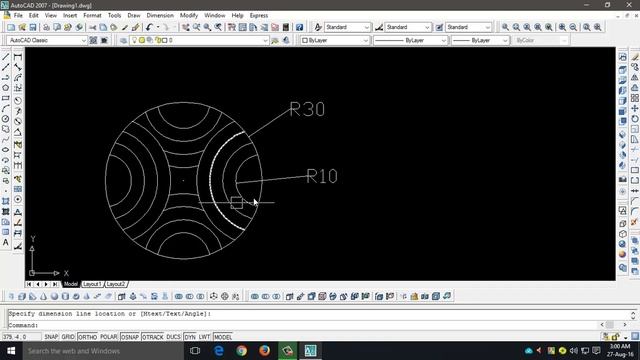
Task: Open the ByLayer linetype dropdown
Action: 410,40
